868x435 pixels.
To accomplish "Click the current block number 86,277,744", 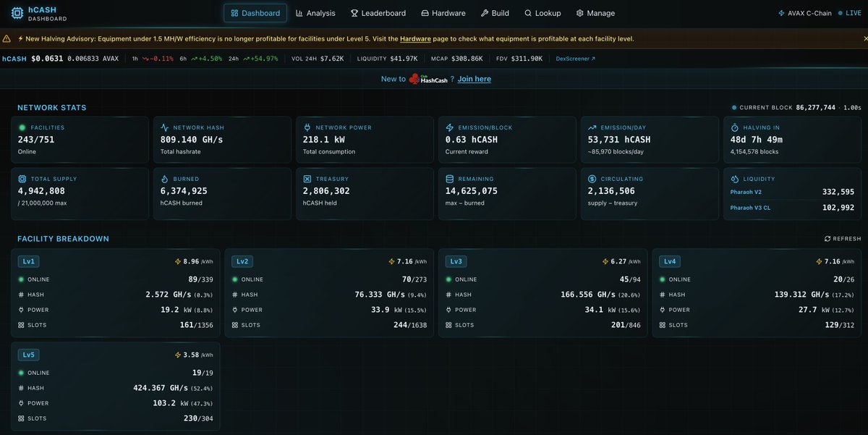I will pyautogui.click(x=816, y=107).
